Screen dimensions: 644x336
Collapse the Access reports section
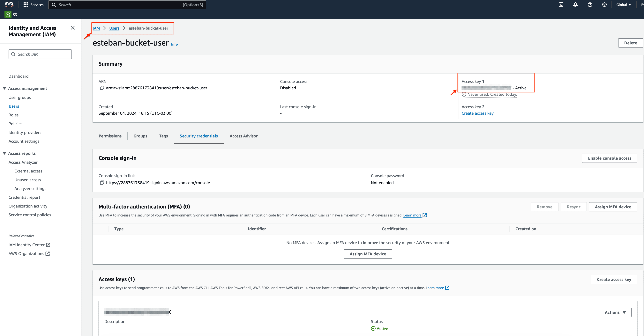coord(4,153)
